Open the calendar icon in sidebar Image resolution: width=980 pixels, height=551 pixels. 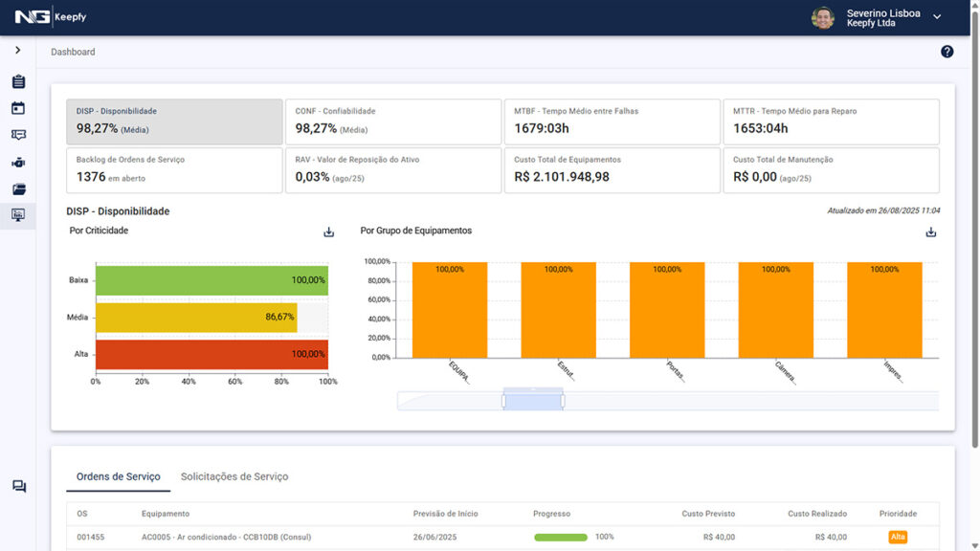[x=18, y=109]
